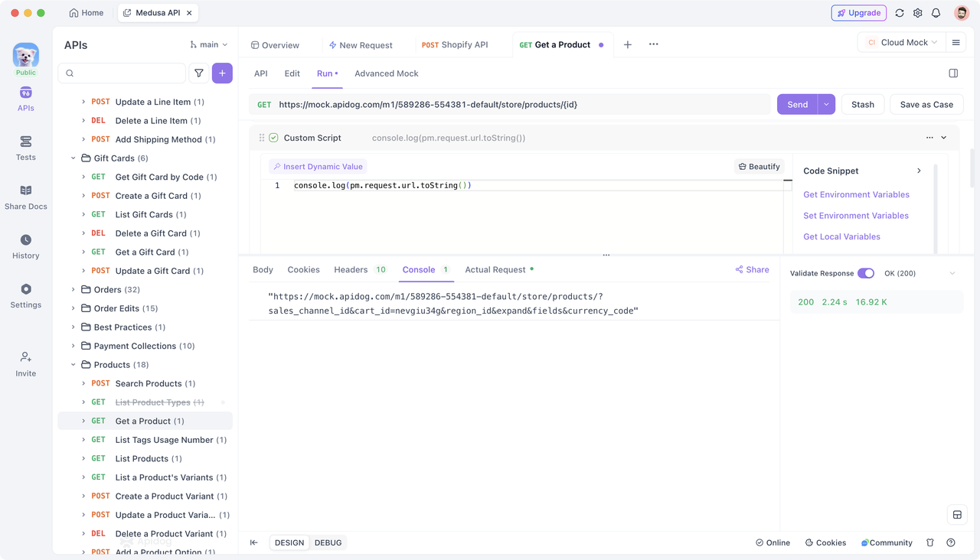Open the APIs sidebar section
Viewport: 980px width, 560px height.
coord(25,99)
